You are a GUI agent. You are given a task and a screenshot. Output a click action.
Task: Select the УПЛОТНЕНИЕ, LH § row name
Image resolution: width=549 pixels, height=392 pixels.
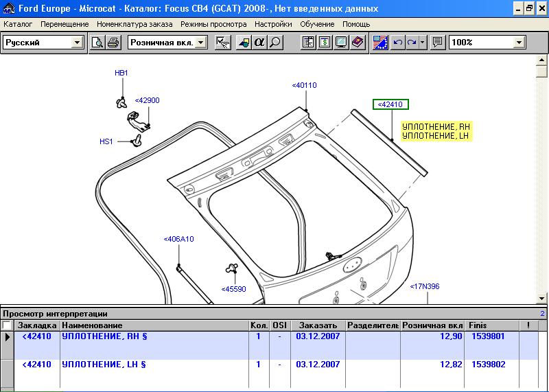point(104,365)
